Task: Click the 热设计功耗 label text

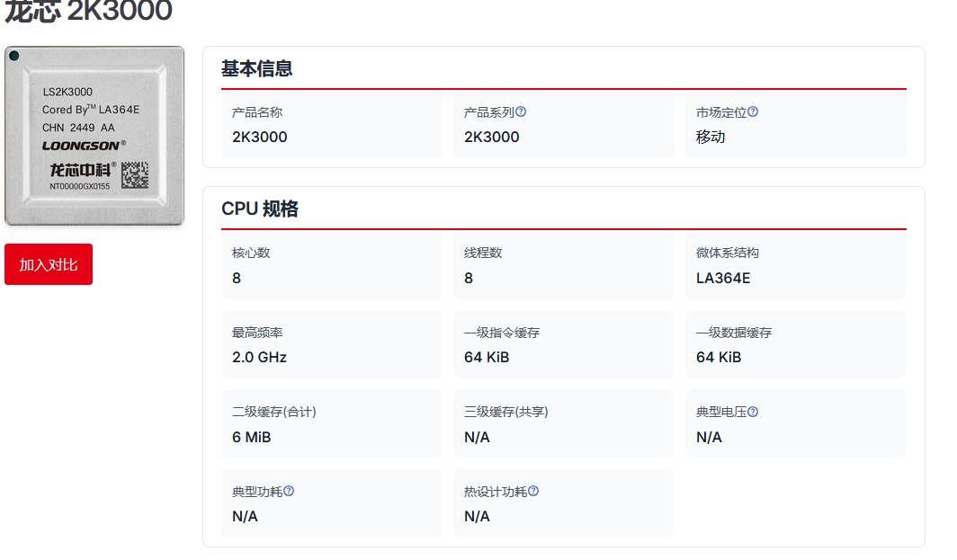Action: [x=496, y=492]
